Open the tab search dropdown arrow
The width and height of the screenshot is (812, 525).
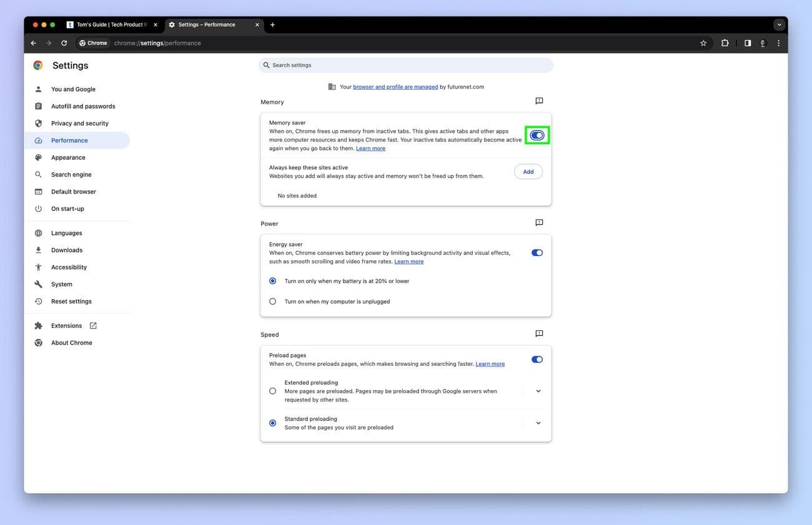(779, 25)
